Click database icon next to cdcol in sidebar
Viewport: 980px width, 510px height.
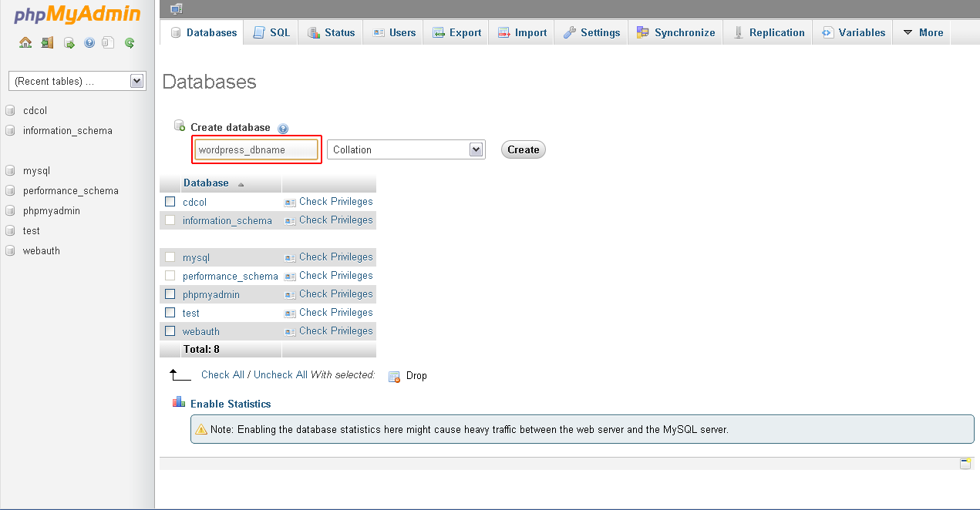coord(10,110)
